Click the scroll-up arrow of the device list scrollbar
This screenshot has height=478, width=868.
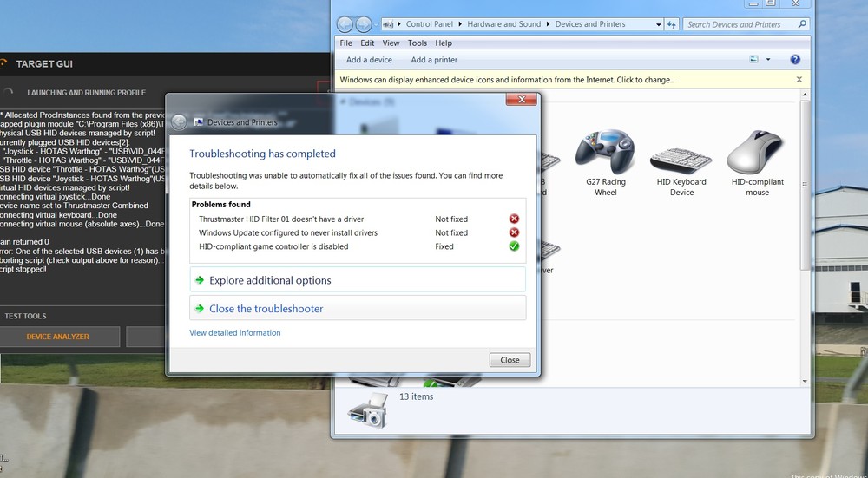(x=805, y=95)
